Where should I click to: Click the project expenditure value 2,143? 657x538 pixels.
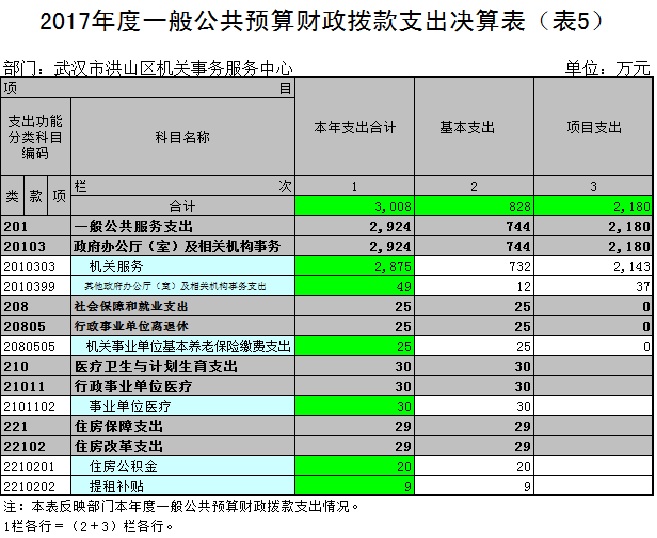point(593,266)
